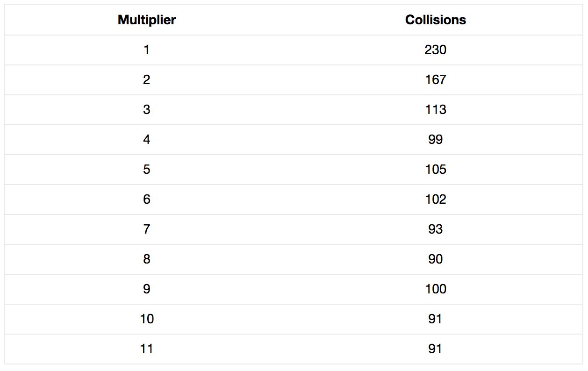Select the collisions cell showing 93
This screenshot has height=371, width=588.
[x=435, y=229]
